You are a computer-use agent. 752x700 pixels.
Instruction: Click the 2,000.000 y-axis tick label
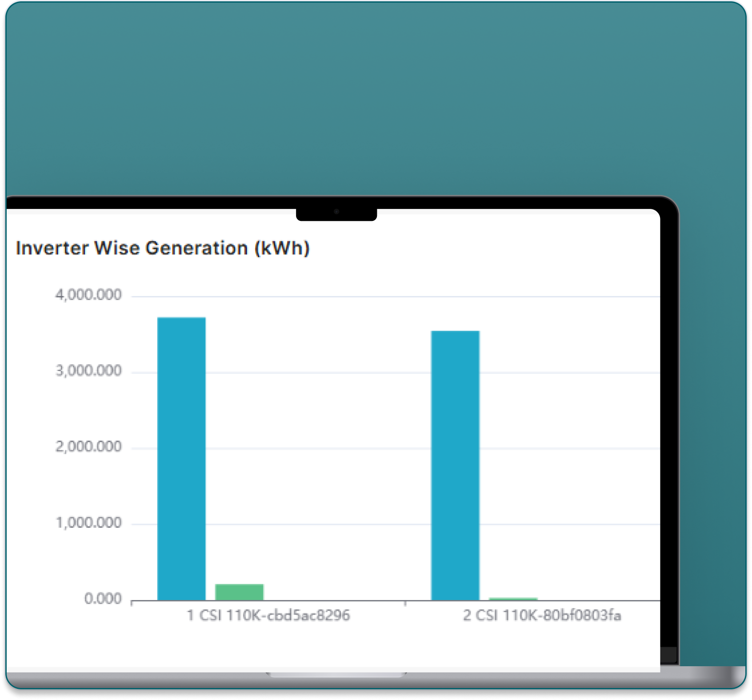point(88,446)
